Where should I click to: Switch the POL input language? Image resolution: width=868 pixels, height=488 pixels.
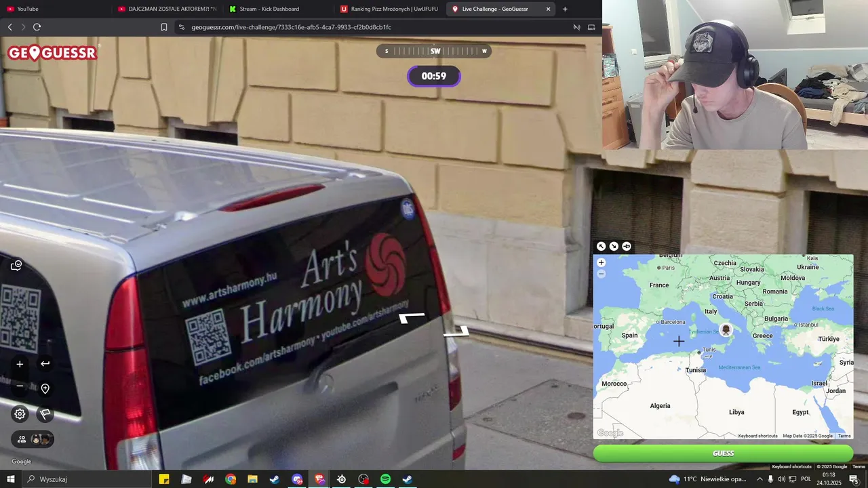point(806,479)
